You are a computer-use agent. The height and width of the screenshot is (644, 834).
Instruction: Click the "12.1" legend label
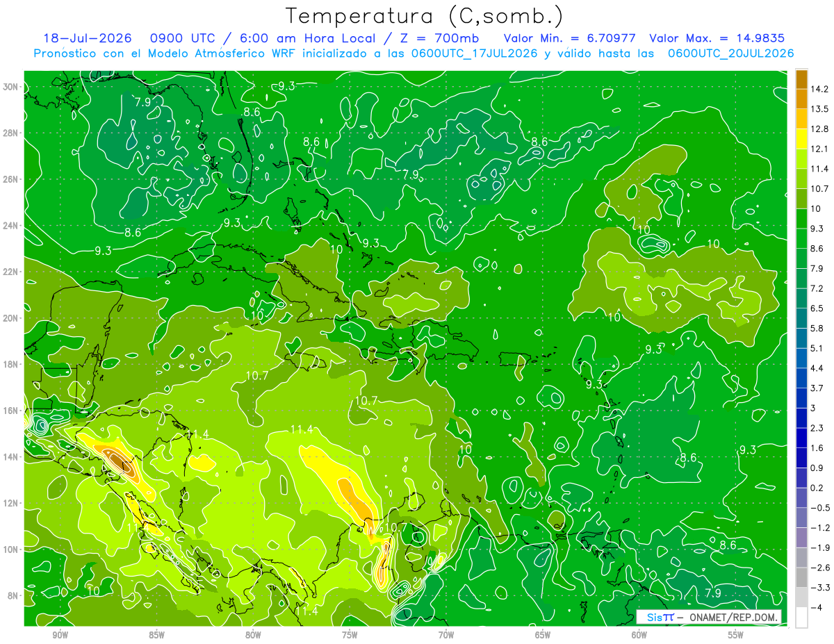[x=819, y=149]
